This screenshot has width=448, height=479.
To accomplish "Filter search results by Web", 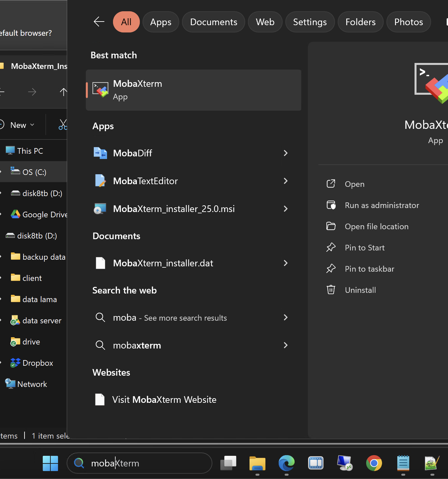I will pos(265,22).
